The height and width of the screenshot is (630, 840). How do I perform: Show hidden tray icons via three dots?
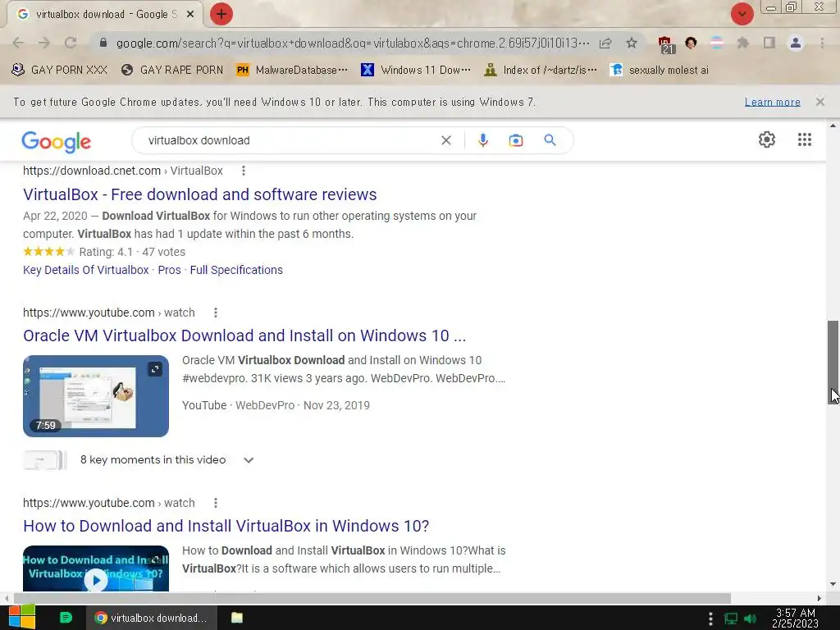(x=710, y=619)
